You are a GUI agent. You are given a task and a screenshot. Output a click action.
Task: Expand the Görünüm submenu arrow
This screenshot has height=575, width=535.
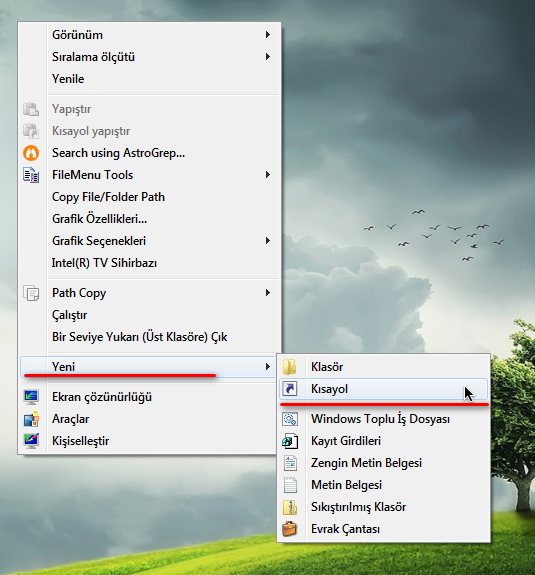point(268,34)
